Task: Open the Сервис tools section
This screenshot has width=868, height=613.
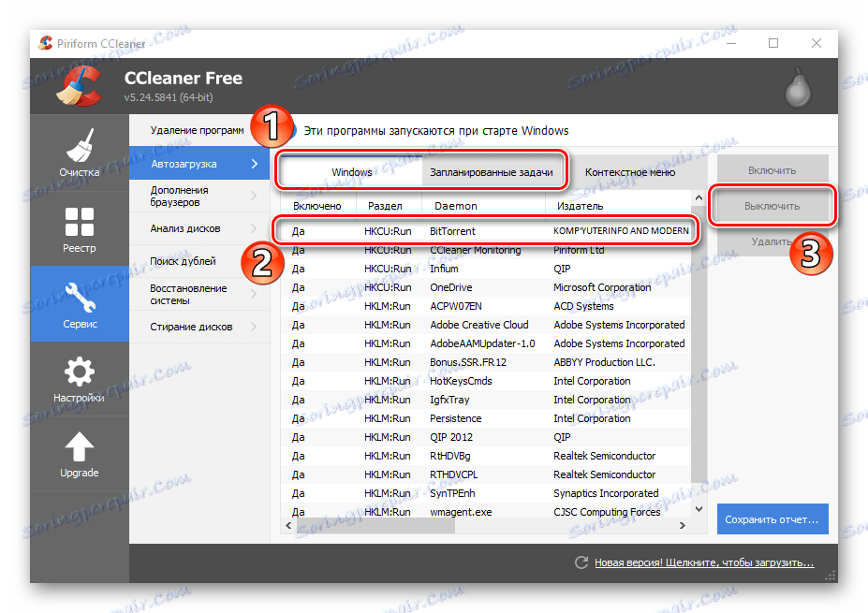Action: click(x=80, y=304)
